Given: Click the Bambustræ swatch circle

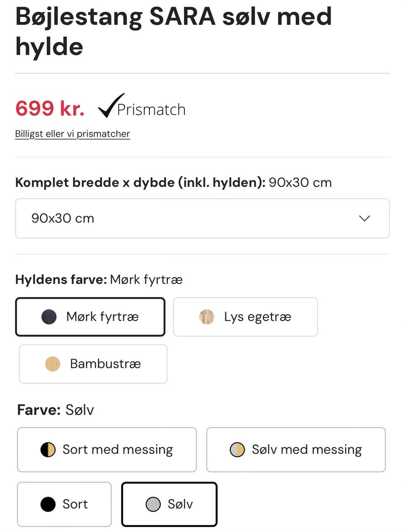Looking at the screenshot, I should point(53,364).
